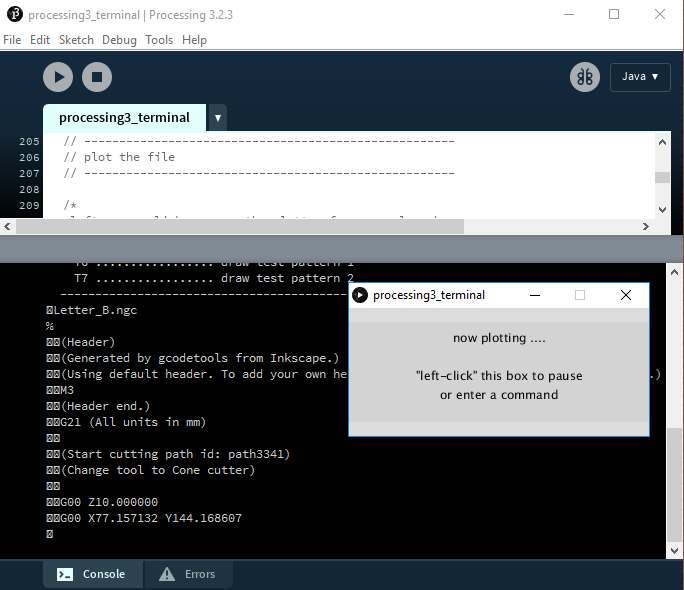Click the Errors warning triangle icon

point(167,574)
